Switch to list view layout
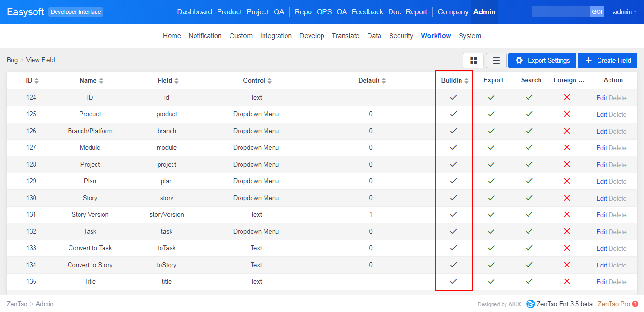The image size is (644, 312). coord(496,60)
